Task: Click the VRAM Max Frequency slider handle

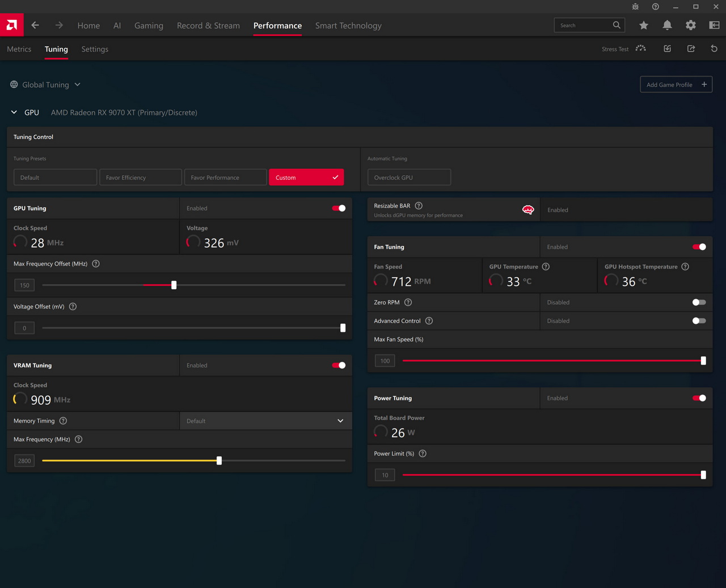Action: 219,460
